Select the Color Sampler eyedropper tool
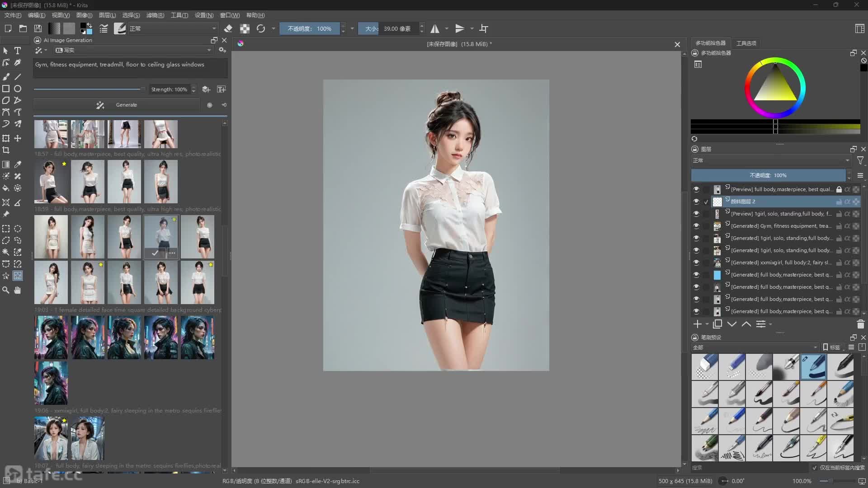The height and width of the screenshot is (488, 868). click(x=18, y=164)
